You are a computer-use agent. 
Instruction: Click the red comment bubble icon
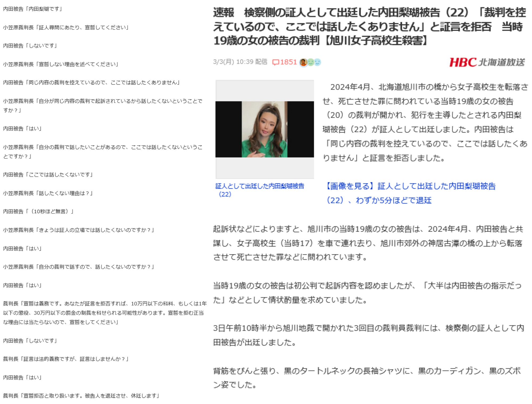click(276, 62)
